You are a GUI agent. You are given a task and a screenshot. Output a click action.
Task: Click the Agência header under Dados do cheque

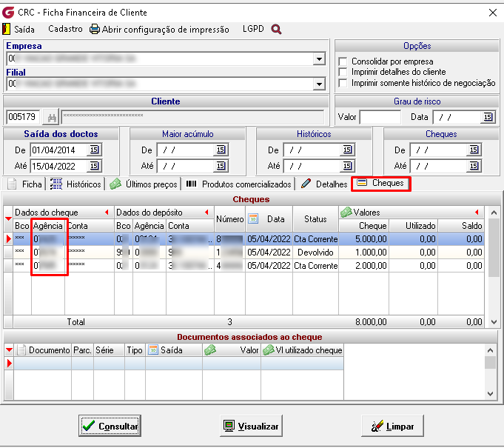47,226
